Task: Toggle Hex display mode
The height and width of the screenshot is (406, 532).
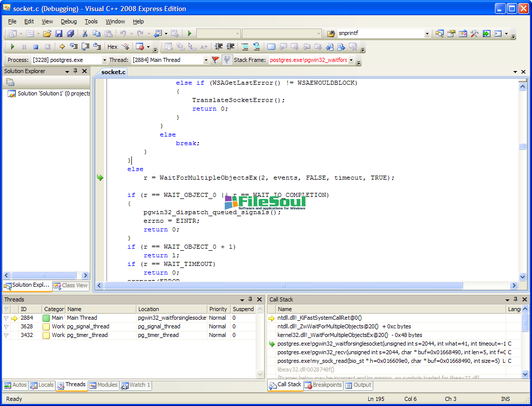Action: 113,47
